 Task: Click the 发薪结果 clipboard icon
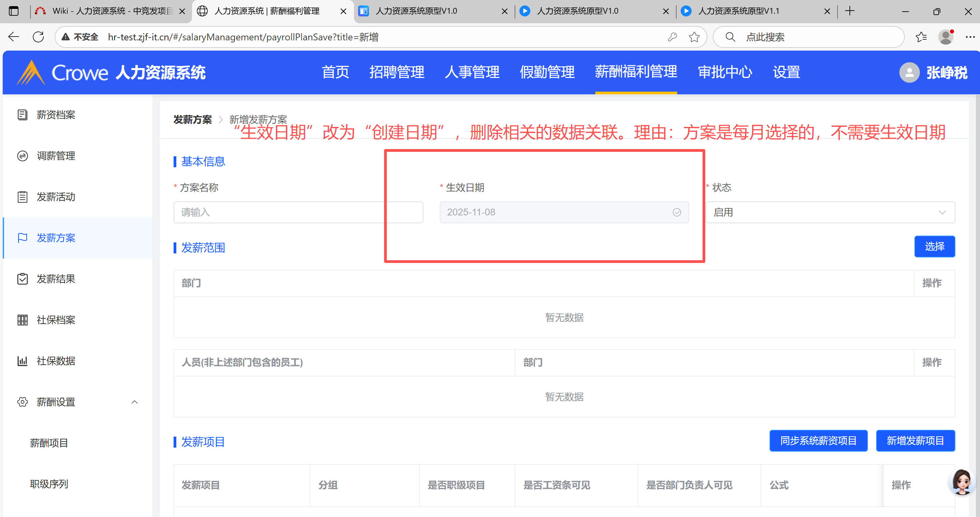pyautogui.click(x=23, y=279)
